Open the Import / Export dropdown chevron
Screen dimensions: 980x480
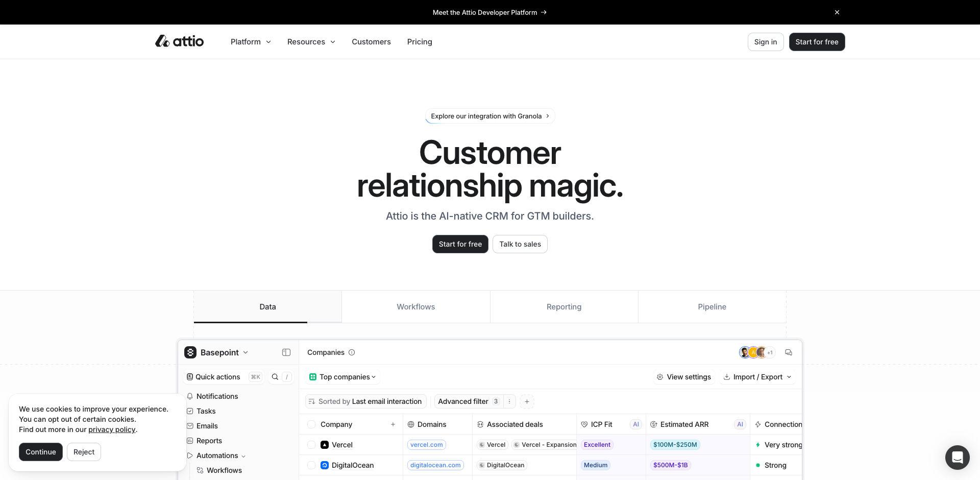point(789,377)
